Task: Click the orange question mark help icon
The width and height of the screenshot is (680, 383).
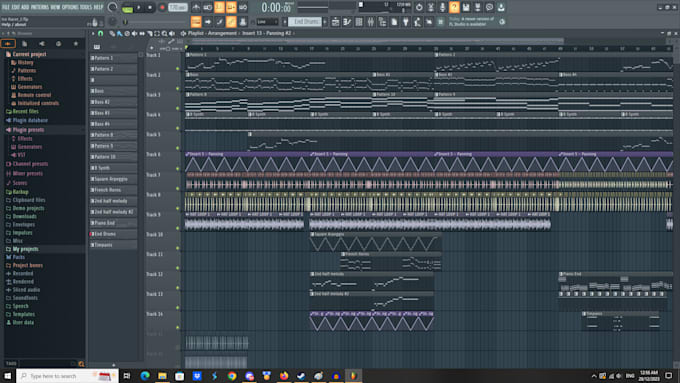Action: [x=454, y=7]
